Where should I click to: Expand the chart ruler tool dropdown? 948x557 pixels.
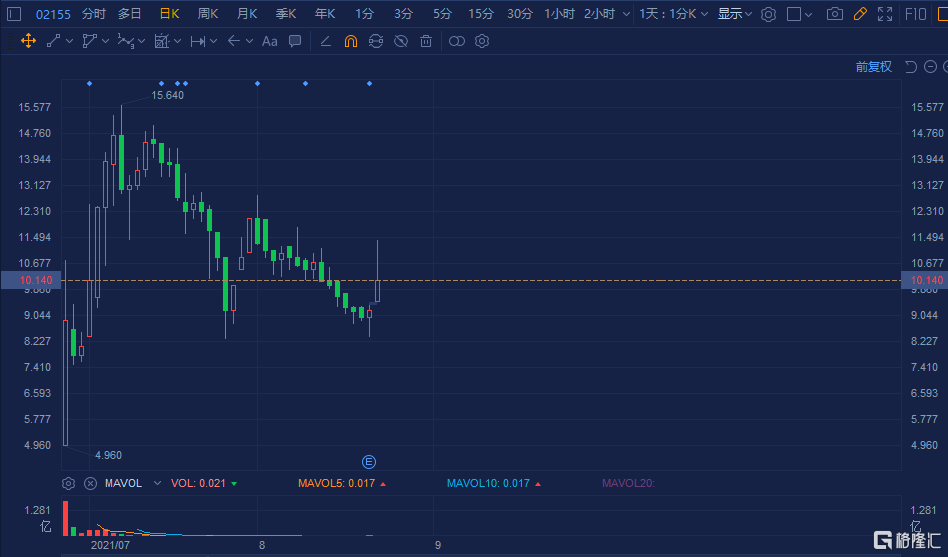point(177,41)
